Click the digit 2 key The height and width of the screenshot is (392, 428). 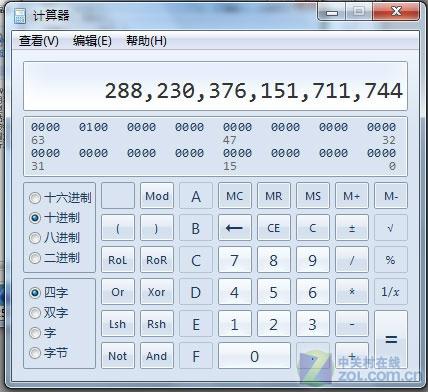tap(274, 324)
